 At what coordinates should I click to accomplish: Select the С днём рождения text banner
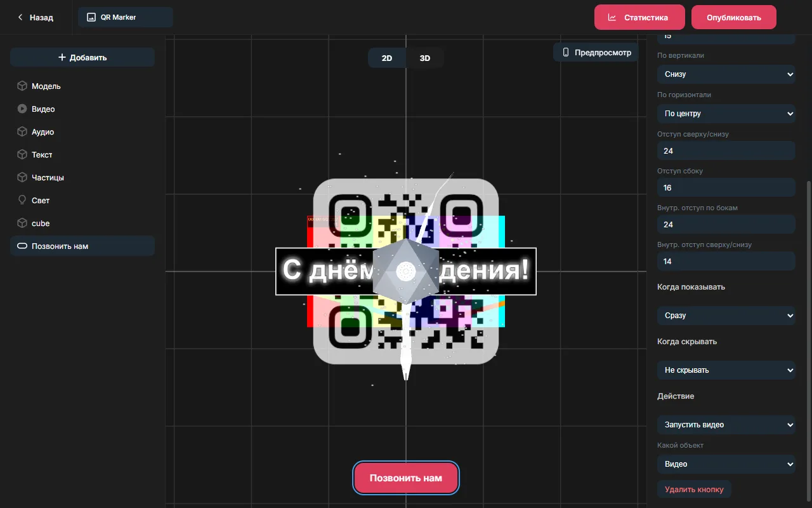[406, 271]
